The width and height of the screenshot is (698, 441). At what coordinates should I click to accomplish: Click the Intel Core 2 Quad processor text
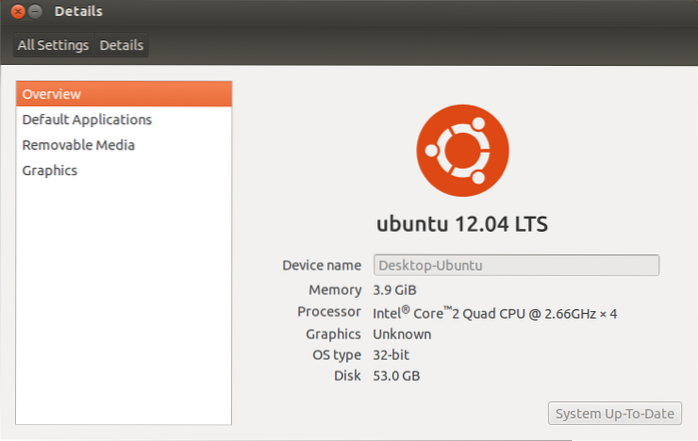click(495, 313)
